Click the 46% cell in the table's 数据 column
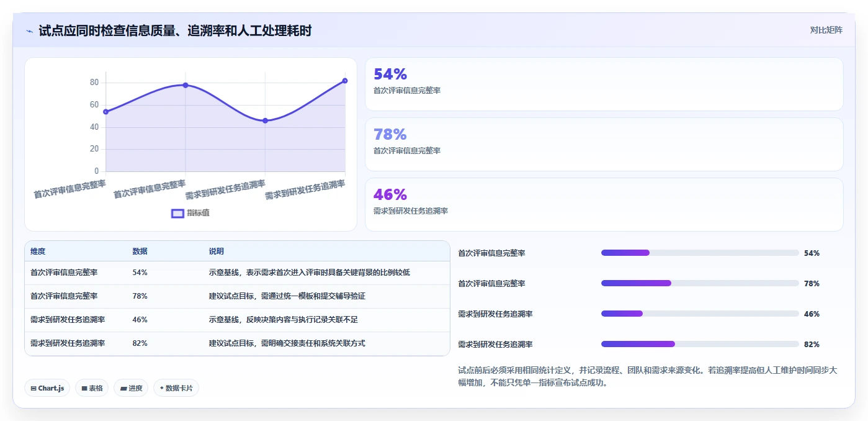 (140, 320)
